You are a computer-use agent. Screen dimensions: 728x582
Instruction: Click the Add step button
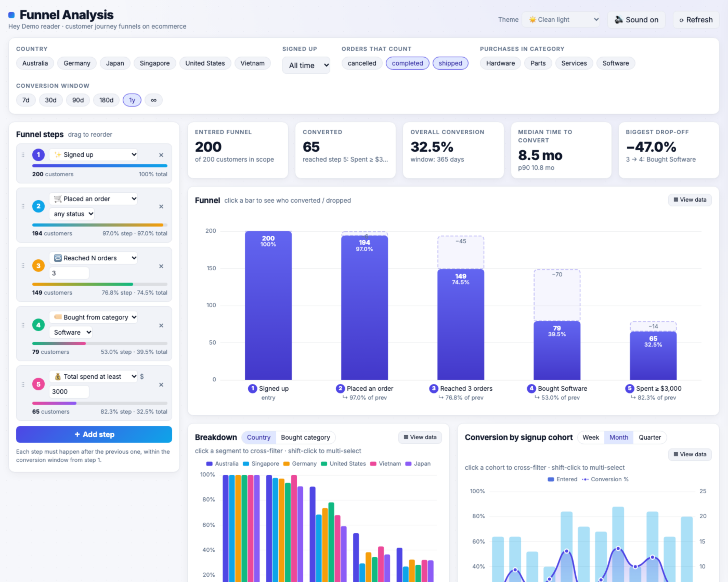[x=94, y=434]
